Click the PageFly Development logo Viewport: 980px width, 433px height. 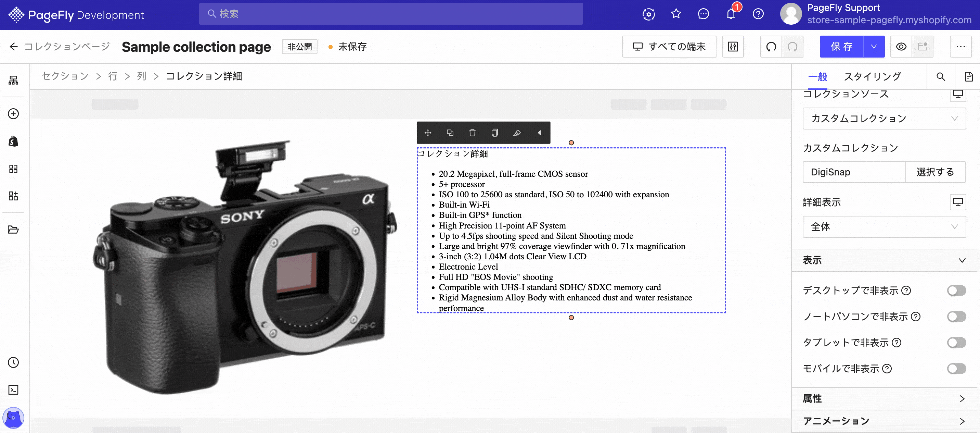76,15
